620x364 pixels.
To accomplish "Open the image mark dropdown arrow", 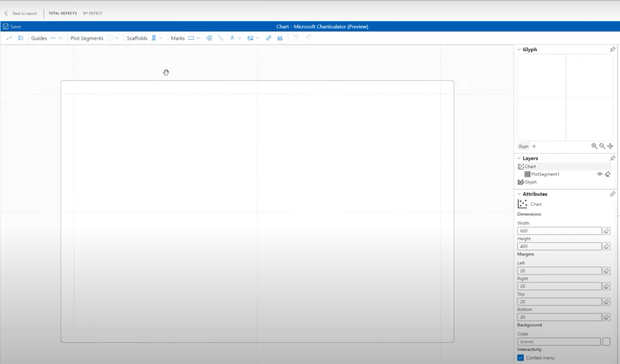I will [x=257, y=38].
